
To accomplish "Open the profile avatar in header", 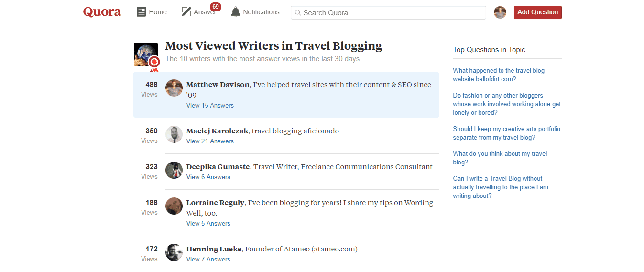I will [500, 12].
